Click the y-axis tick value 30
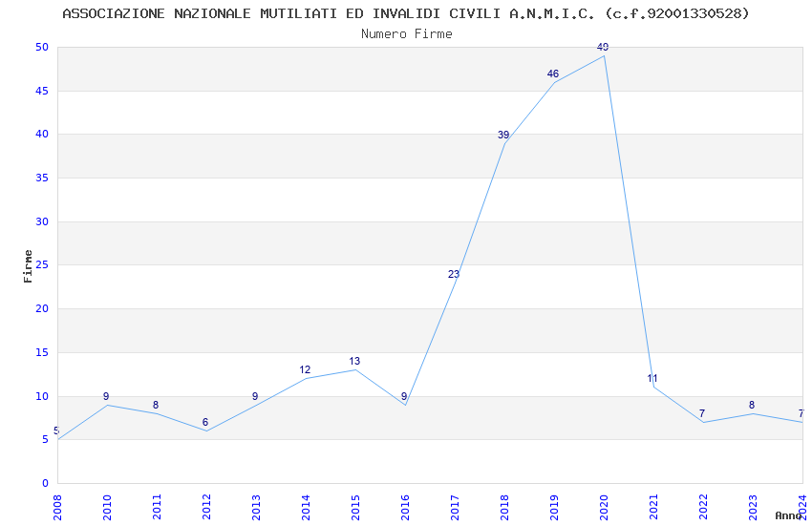This screenshot has width=812, height=525. pyautogui.click(x=42, y=221)
